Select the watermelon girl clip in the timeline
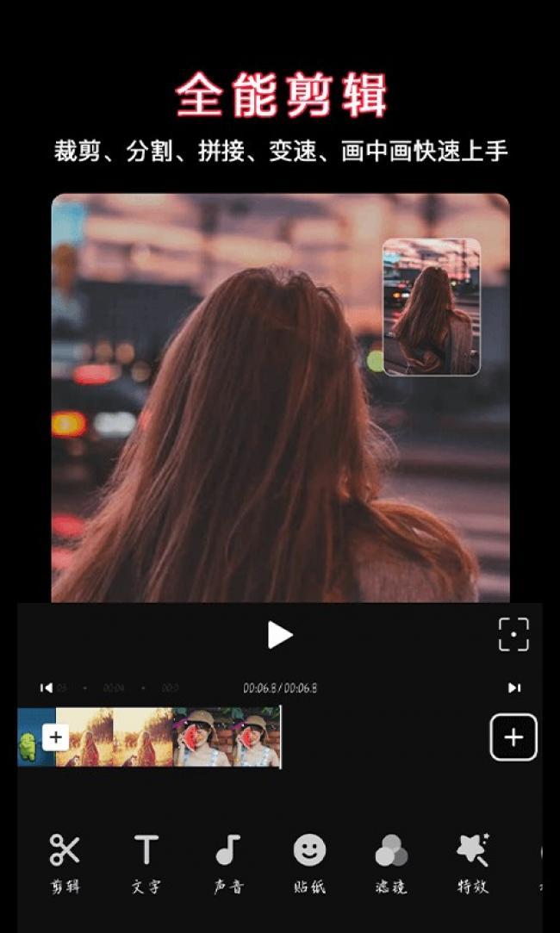This screenshot has height=933, width=560. pos(226,737)
